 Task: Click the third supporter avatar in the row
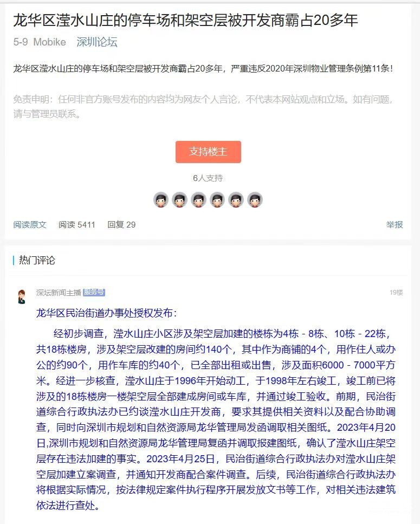click(x=198, y=200)
